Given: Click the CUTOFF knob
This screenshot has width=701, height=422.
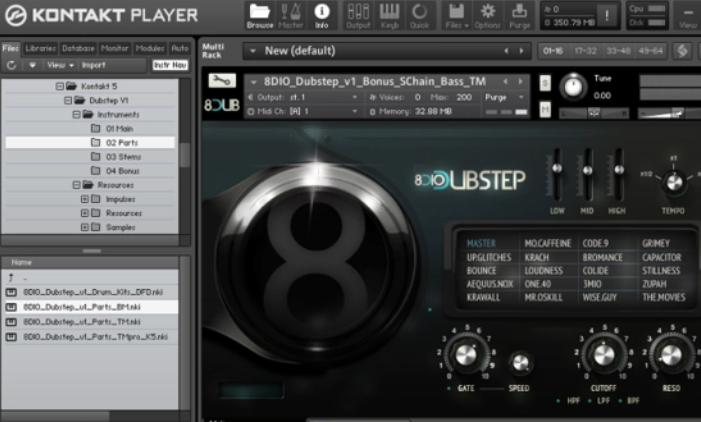Looking at the screenshot, I should click(x=604, y=355).
